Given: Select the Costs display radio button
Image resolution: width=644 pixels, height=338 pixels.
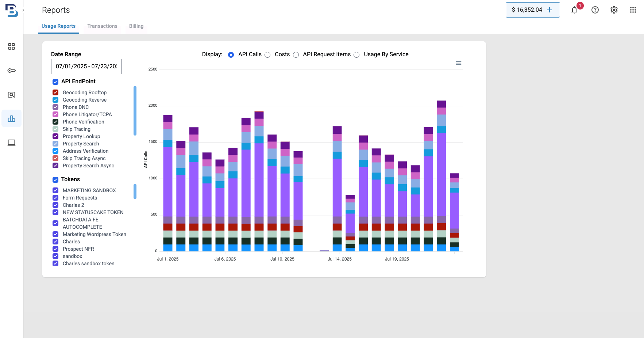Looking at the screenshot, I should coord(268,55).
